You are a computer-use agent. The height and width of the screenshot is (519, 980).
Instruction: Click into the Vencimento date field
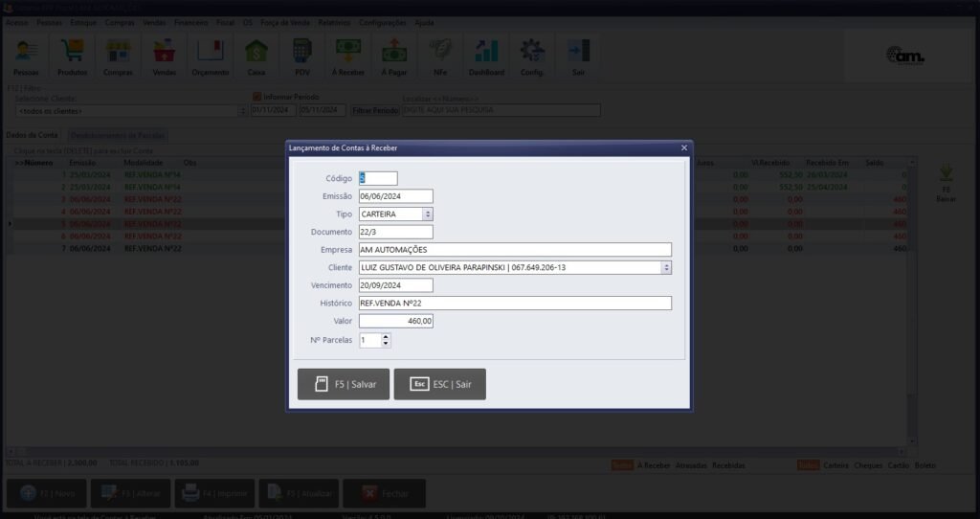tap(395, 285)
